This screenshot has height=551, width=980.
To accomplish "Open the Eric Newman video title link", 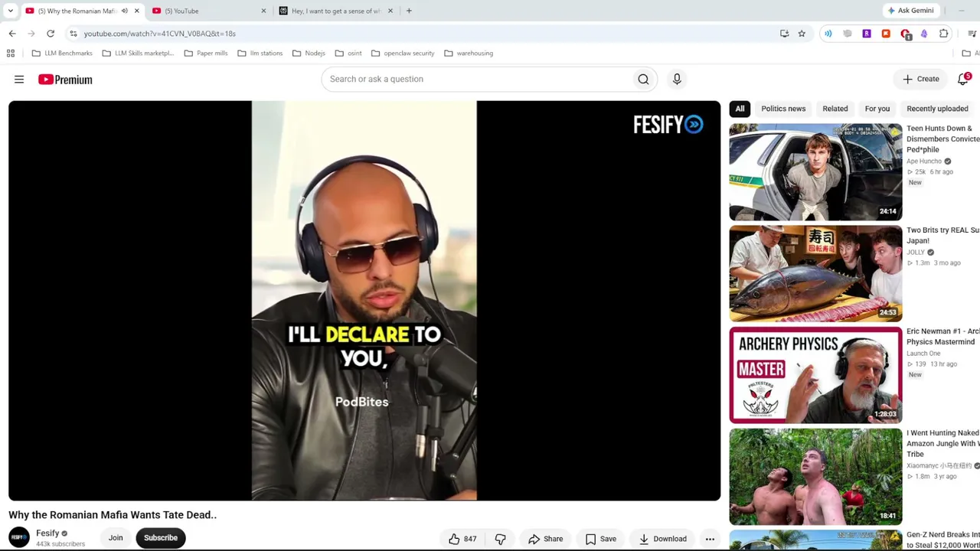I will click(x=943, y=337).
